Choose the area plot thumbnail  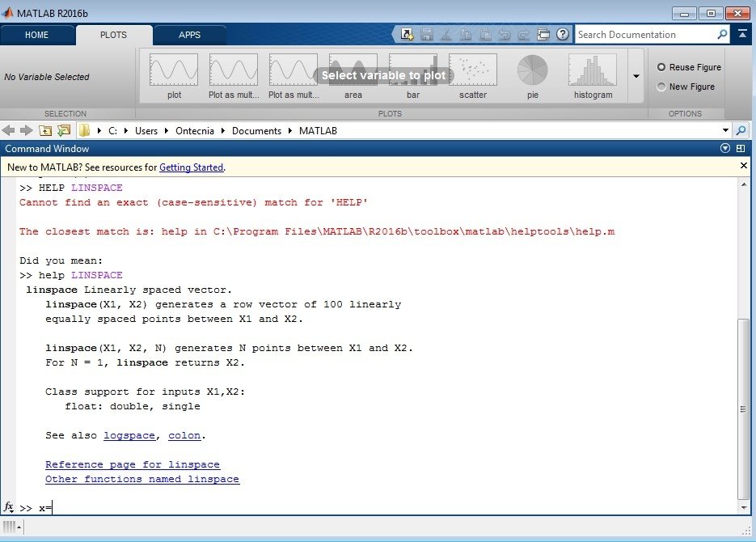point(353,76)
